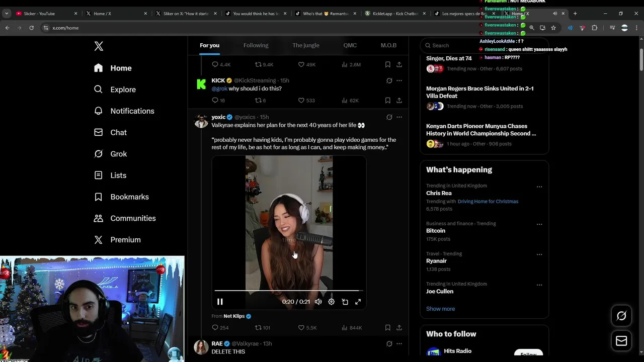This screenshot has width=644, height=362.
Task: Open the browser extensions puzzle icon
Action: click(594, 28)
